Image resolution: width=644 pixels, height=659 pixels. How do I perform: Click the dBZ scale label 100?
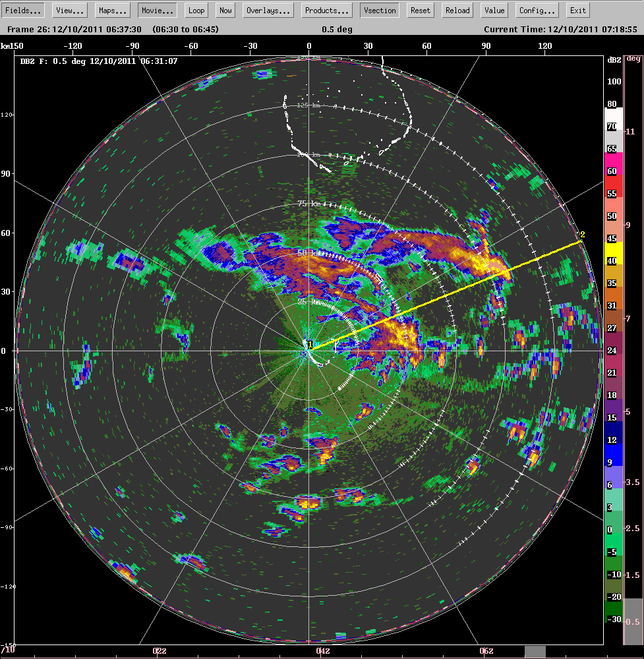click(x=614, y=82)
